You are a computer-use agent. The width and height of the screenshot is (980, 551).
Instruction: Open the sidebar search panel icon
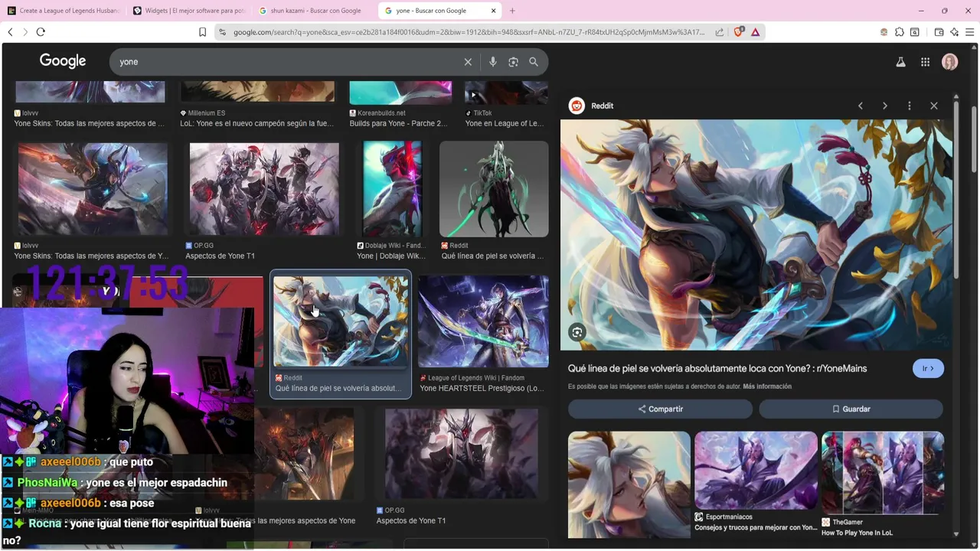tap(914, 32)
